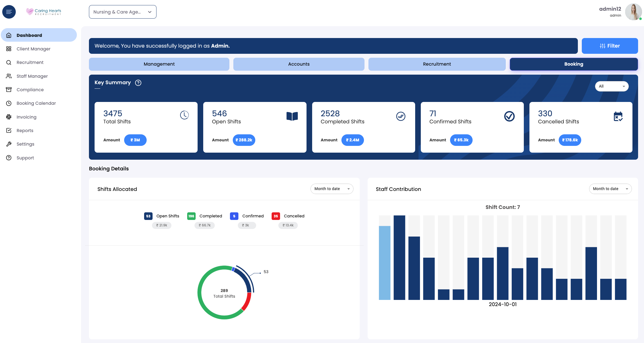
Task: Open Month to date dropdown in Shifts Allocated
Action: pyautogui.click(x=332, y=189)
